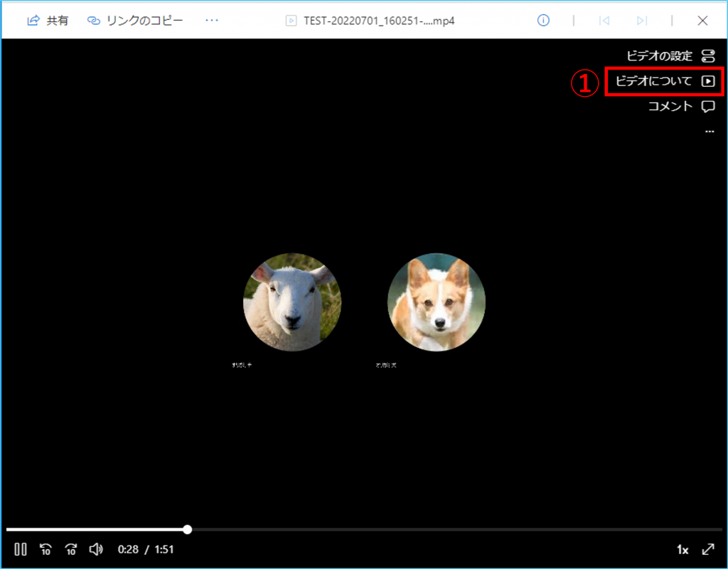728x569 pixels.
Task: Mute the video using the speaker icon
Action: pyautogui.click(x=96, y=549)
